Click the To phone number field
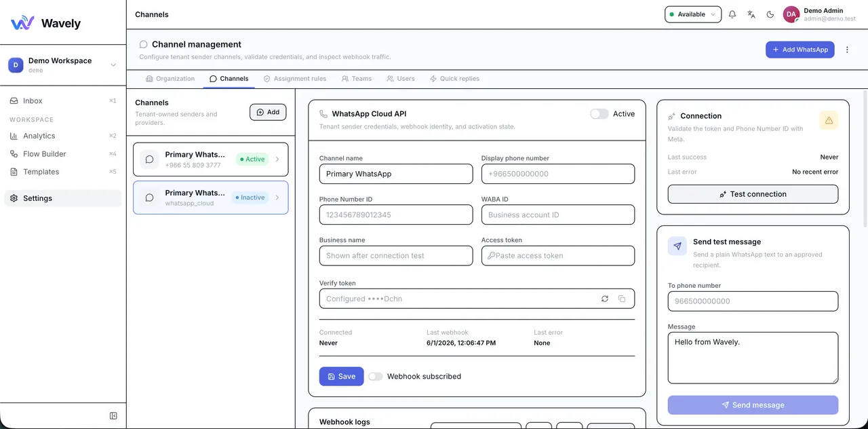This screenshot has width=868, height=429. click(753, 301)
